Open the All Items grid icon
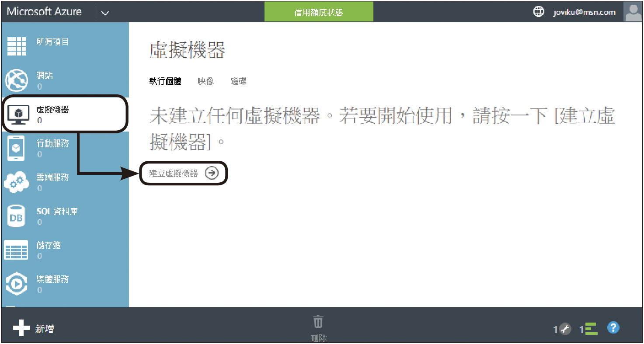 17,46
